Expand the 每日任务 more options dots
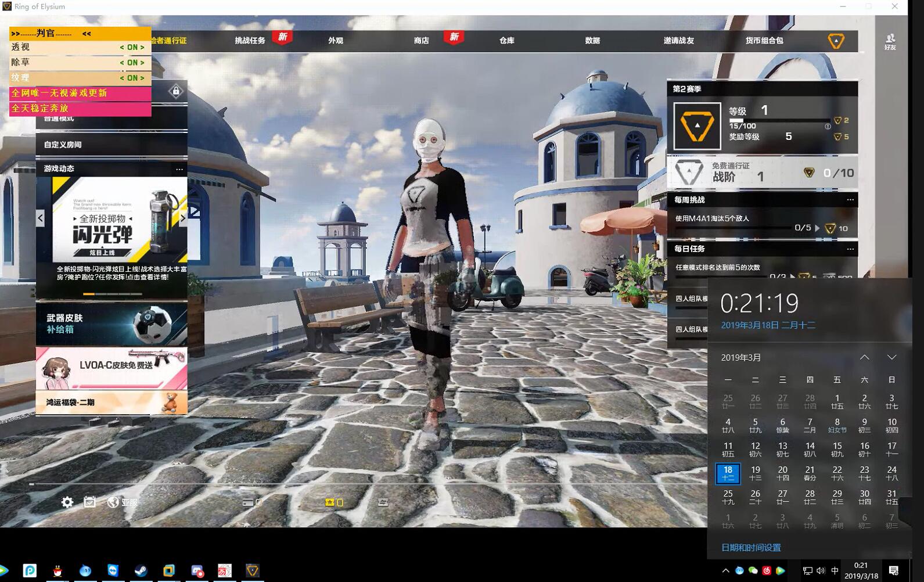 (850, 249)
